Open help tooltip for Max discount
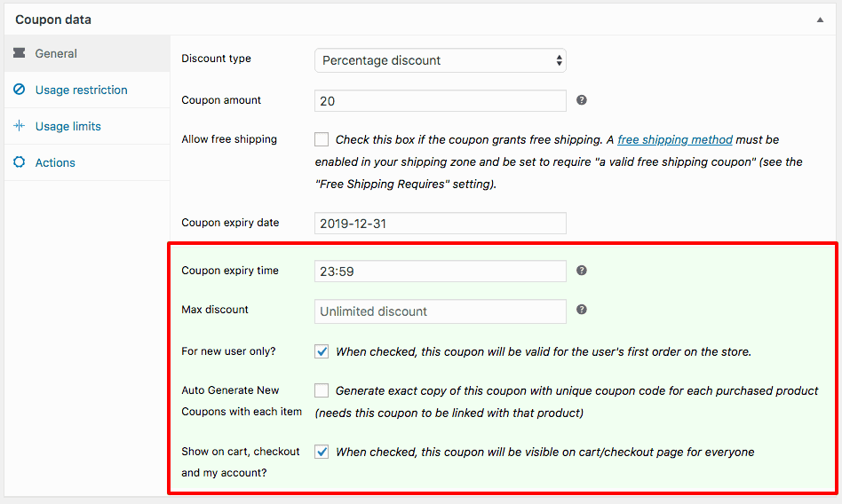The width and height of the screenshot is (842, 504). click(582, 309)
